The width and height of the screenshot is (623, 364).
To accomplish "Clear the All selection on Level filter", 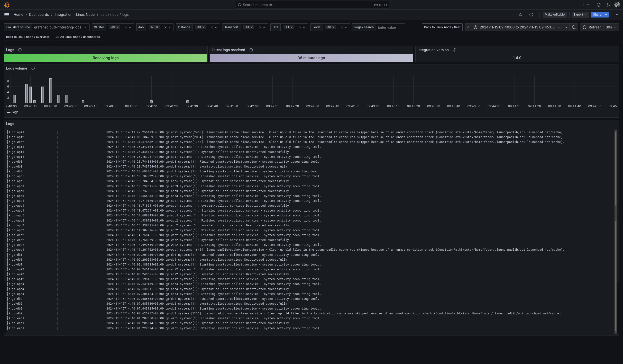I will point(333,27).
